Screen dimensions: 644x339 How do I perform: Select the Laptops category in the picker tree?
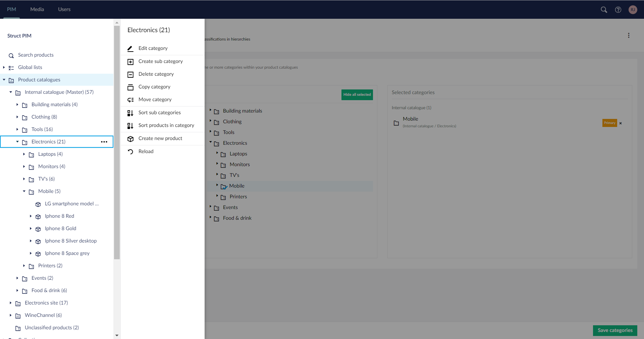pyautogui.click(x=238, y=154)
